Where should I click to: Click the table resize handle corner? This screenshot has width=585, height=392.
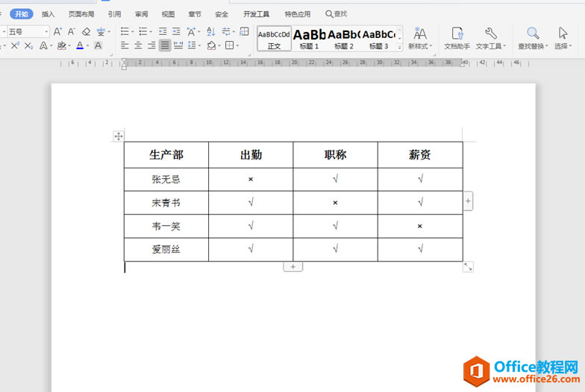pos(468,267)
